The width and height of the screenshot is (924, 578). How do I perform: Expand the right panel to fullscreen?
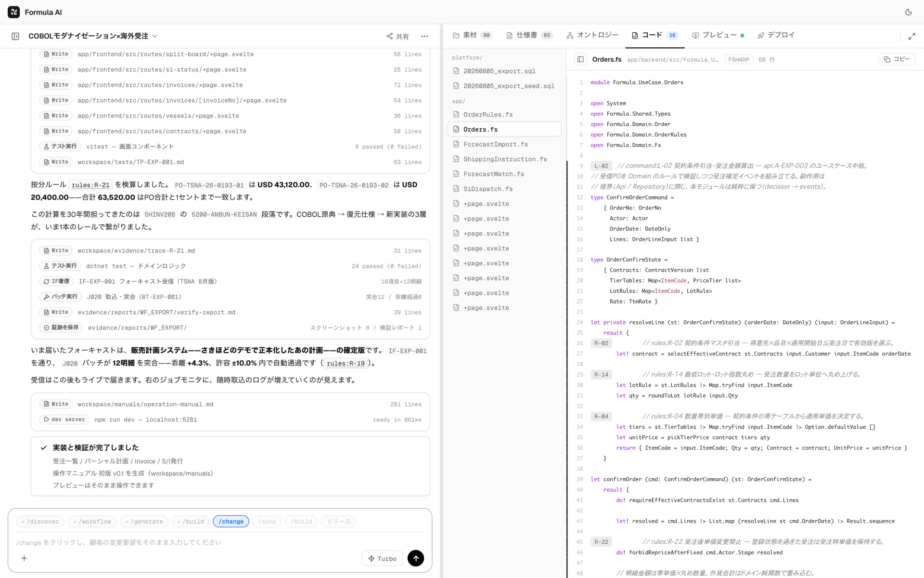click(x=911, y=36)
